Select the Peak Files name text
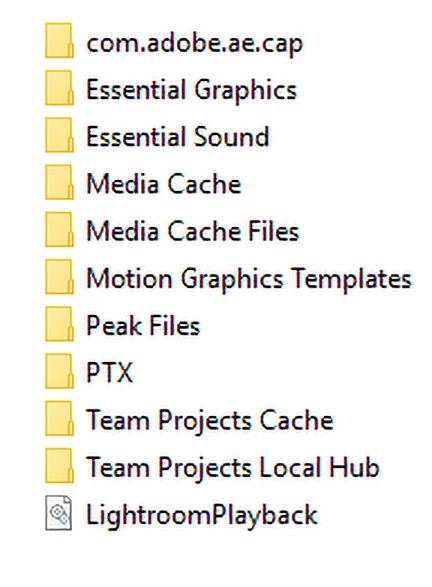The image size is (432, 587). click(143, 325)
